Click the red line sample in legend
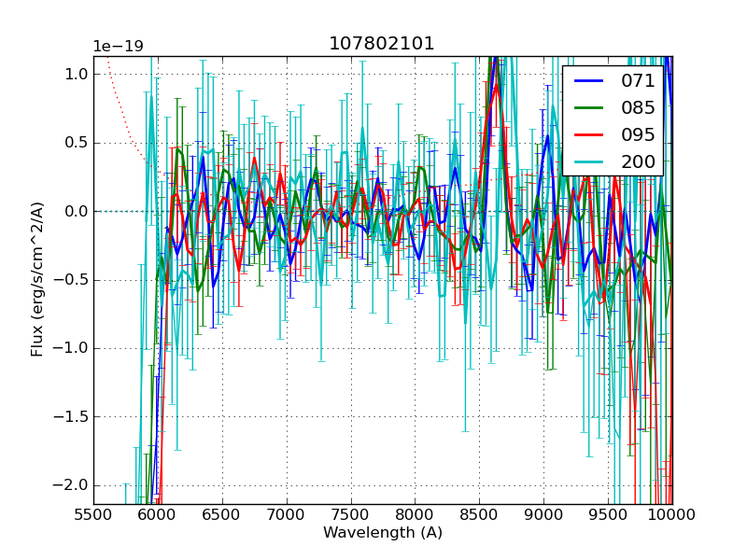 [589, 134]
